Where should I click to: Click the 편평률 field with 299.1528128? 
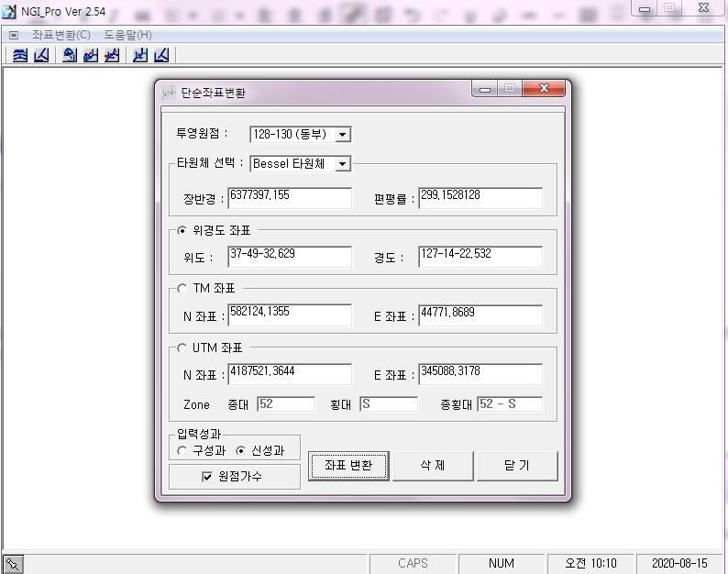tap(480, 198)
